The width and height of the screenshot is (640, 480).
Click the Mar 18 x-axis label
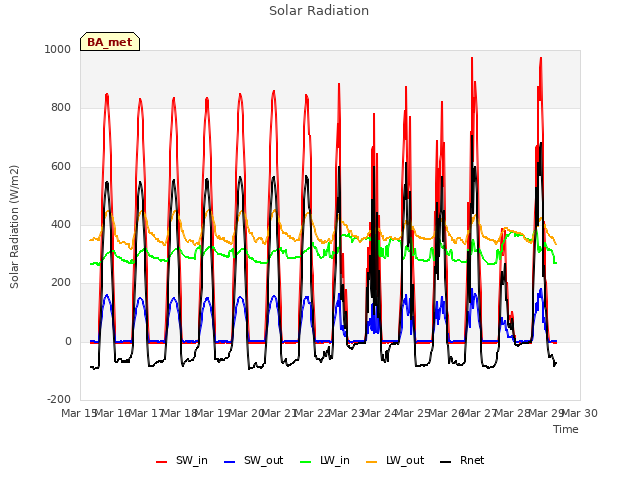pos(180,413)
